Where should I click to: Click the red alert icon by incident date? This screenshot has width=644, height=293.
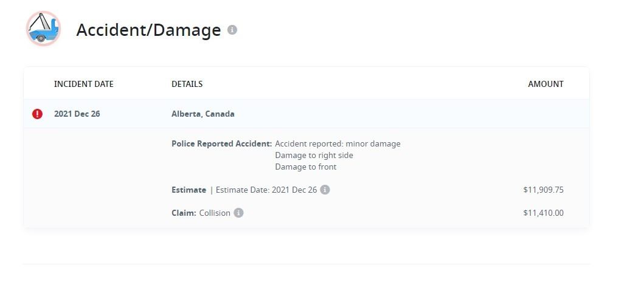[x=37, y=114]
